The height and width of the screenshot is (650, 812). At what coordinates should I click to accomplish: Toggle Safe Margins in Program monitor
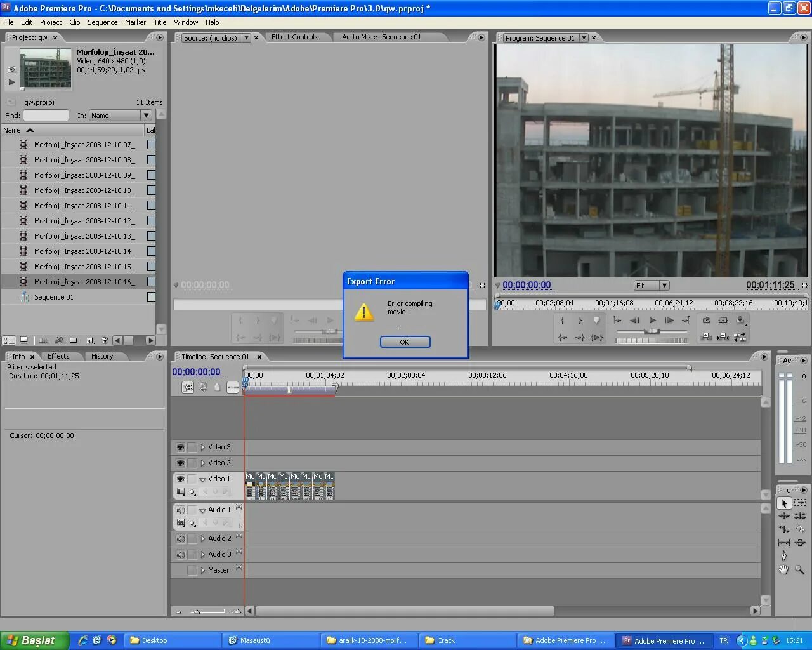pos(723,321)
